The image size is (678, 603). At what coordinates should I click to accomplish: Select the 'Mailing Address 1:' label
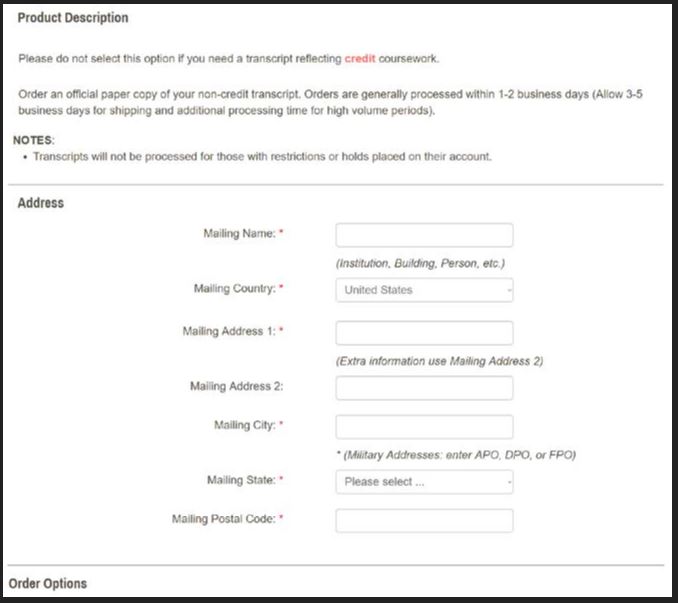click(x=228, y=331)
